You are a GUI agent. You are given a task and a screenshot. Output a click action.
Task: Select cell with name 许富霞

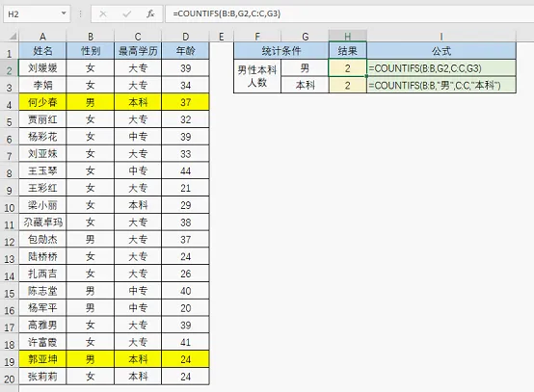[x=42, y=342]
